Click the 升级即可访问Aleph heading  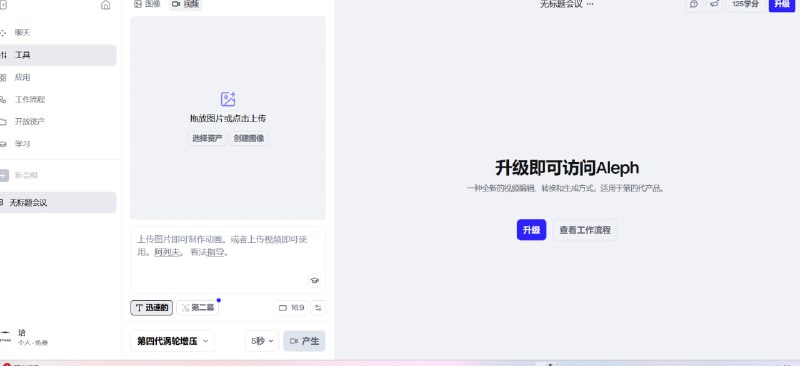(x=567, y=168)
